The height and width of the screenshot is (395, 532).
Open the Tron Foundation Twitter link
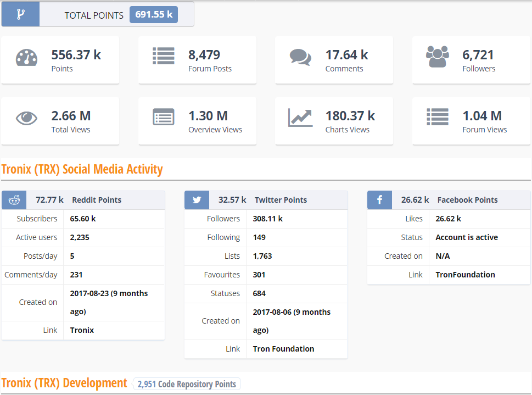point(283,349)
